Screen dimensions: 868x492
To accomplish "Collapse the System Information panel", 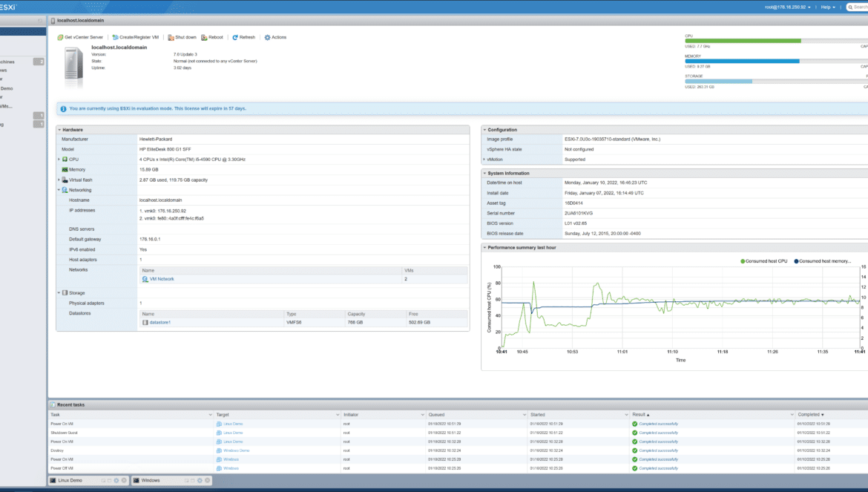I will click(485, 173).
